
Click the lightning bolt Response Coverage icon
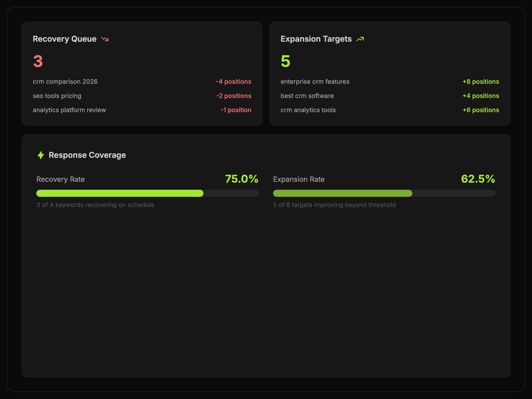(41, 155)
